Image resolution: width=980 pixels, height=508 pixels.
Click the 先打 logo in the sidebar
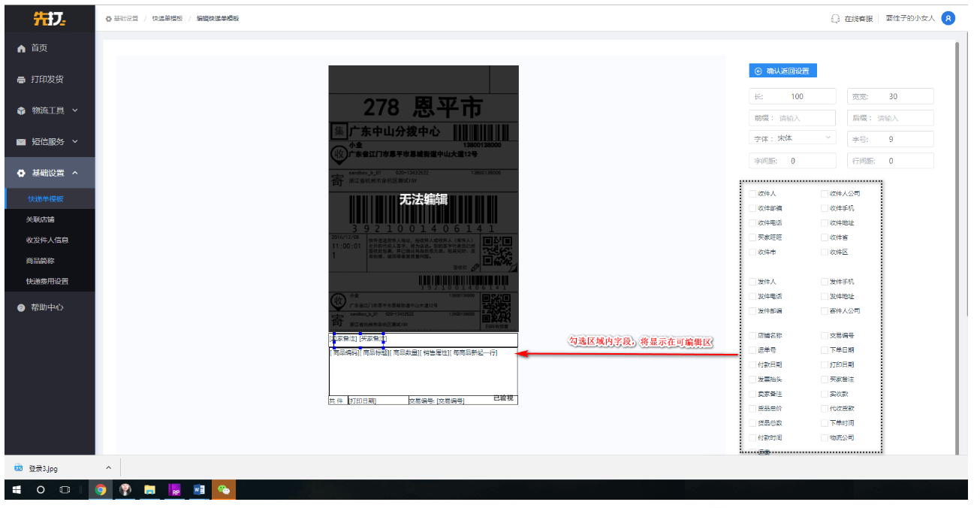pos(50,19)
